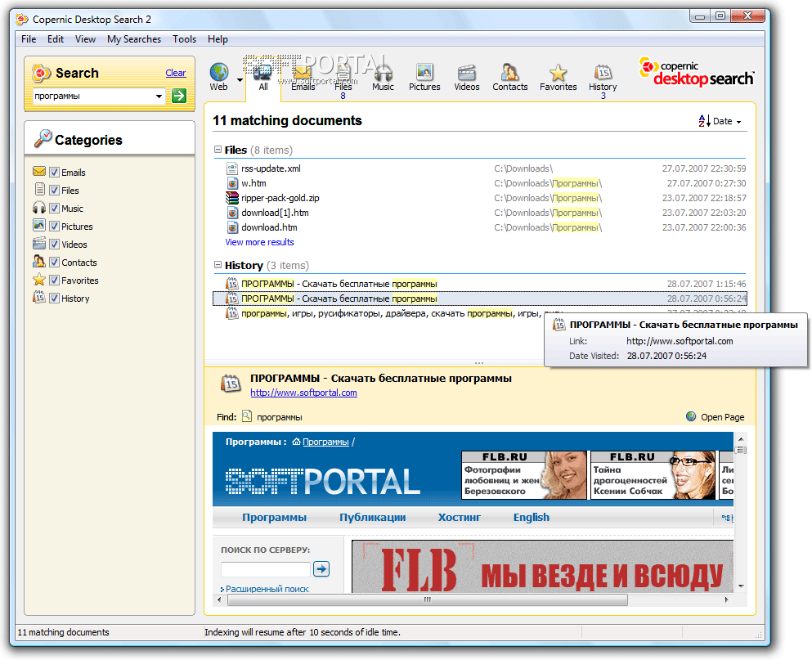Select the Pictures search category icon
Image resolution: width=812 pixels, height=660 pixels.
point(424,72)
